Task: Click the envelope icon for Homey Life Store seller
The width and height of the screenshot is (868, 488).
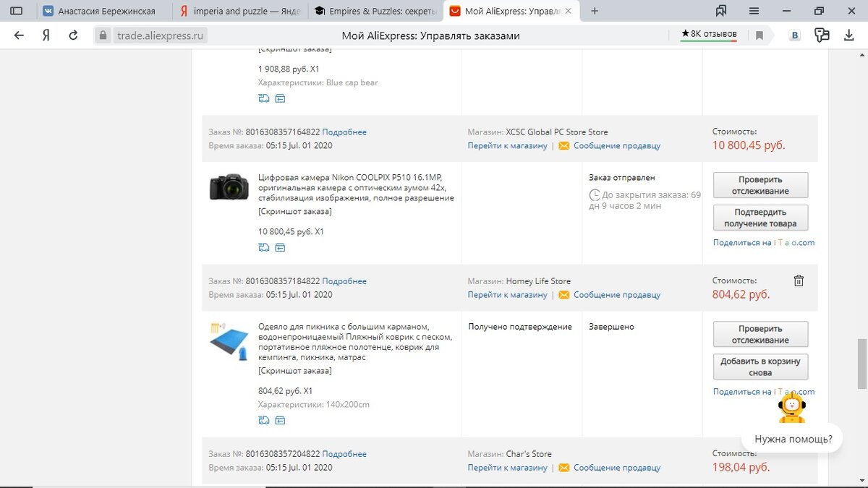Action: coord(564,295)
